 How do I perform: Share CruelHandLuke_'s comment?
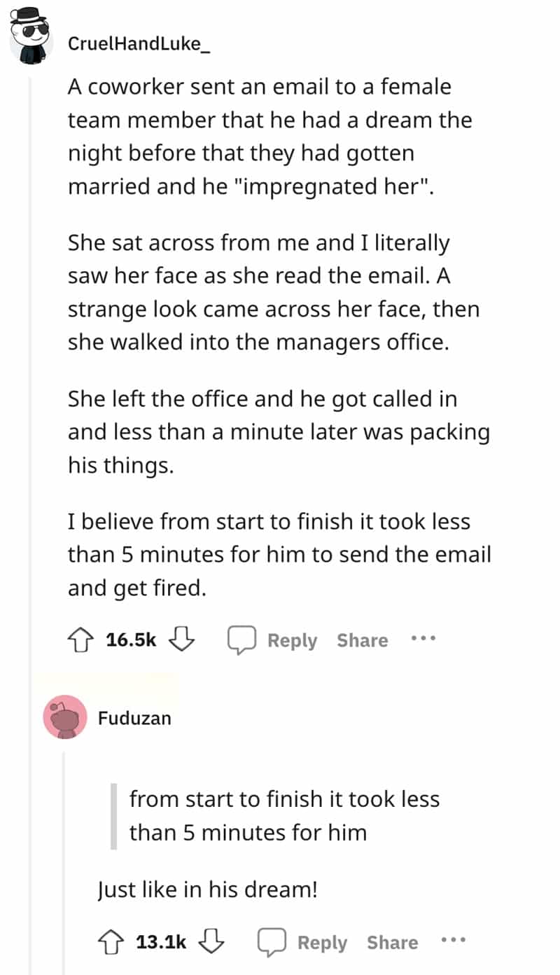pyautogui.click(x=362, y=640)
